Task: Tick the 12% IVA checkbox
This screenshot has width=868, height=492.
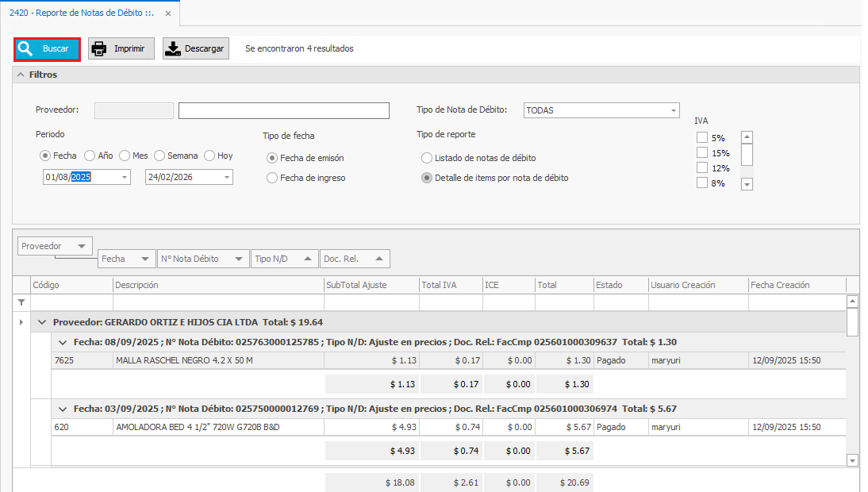Action: (x=701, y=167)
